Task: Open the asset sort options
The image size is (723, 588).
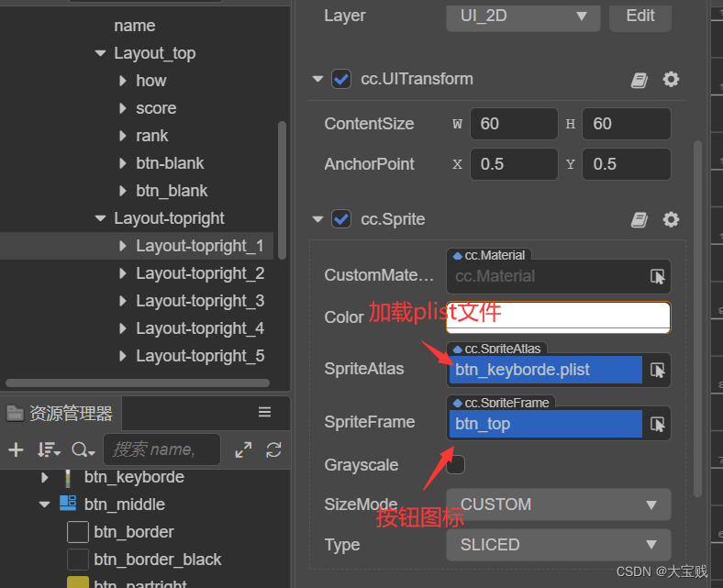Action: click(x=48, y=449)
